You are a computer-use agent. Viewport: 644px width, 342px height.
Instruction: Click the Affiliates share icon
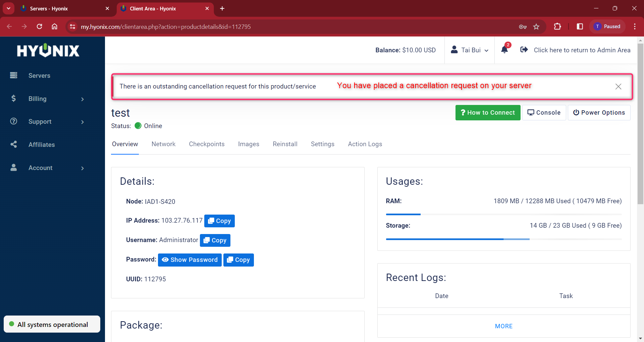click(14, 145)
